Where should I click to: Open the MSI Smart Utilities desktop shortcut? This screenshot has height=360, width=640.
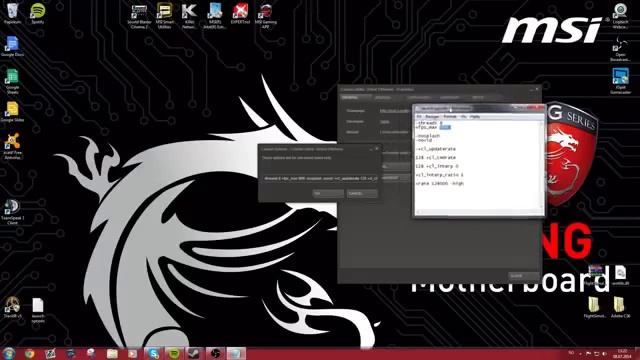coord(164,16)
